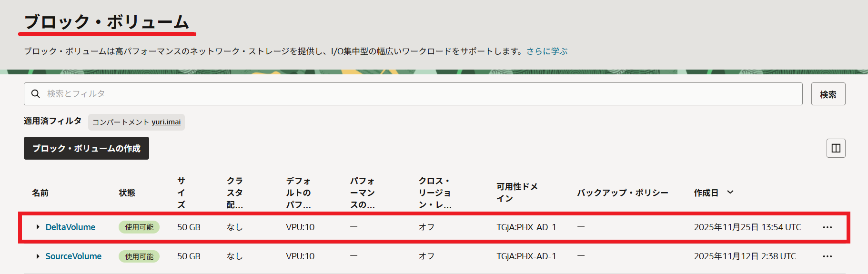Click オフ value in DeltaVolume row
Image resolution: width=868 pixels, height=274 pixels.
pos(426,227)
